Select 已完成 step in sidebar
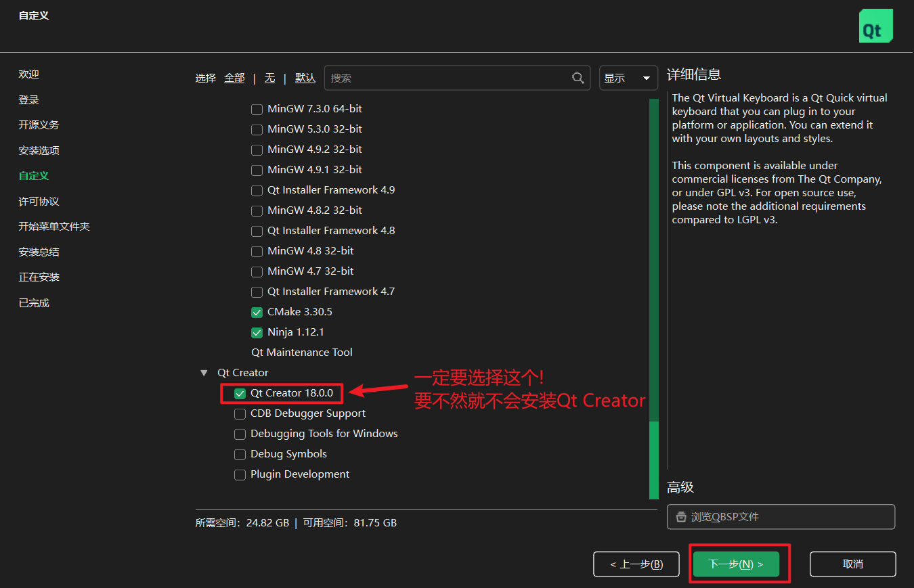This screenshot has width=914, height=588. pos(34,303)
